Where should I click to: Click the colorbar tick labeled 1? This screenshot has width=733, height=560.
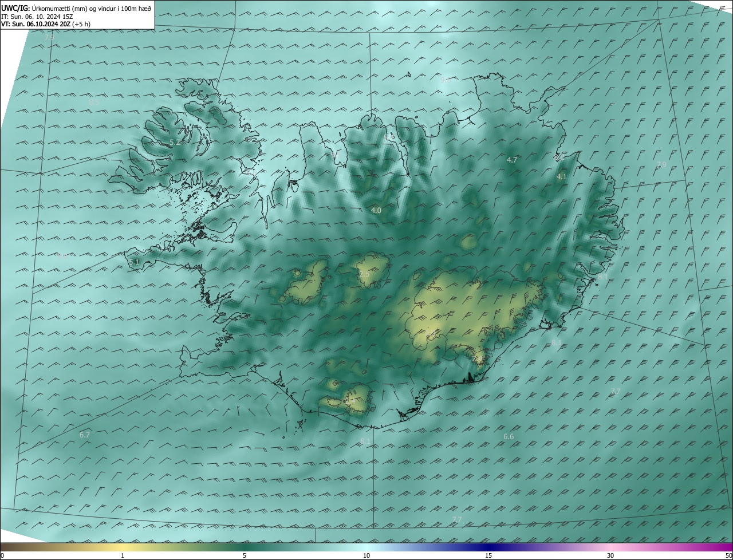click(123, 555)
